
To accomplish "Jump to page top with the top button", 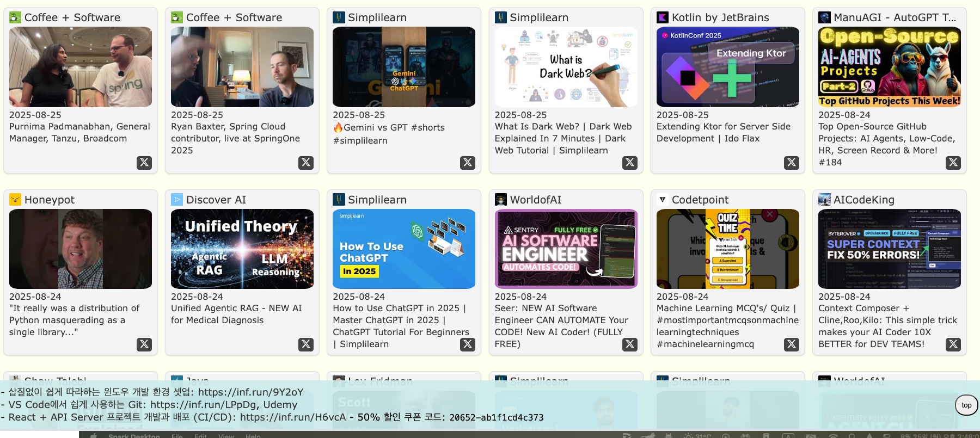I will (x=966, y=405).
